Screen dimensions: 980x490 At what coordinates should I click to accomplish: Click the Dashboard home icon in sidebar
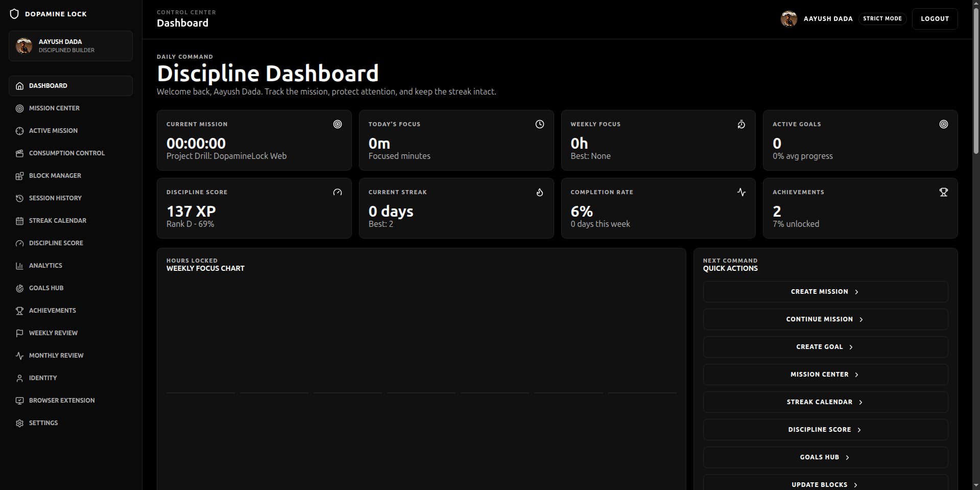coord(19,86)
